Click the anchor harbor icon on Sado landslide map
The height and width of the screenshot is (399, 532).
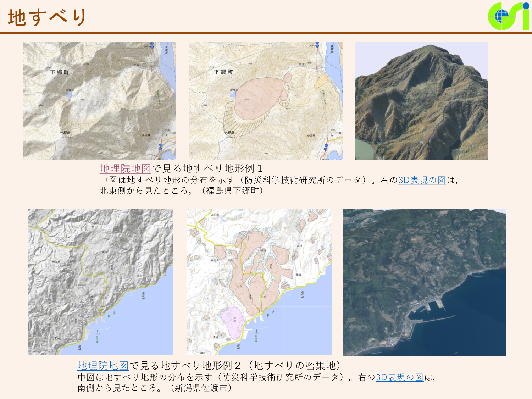pyautogui.click(x=256, y=332)
